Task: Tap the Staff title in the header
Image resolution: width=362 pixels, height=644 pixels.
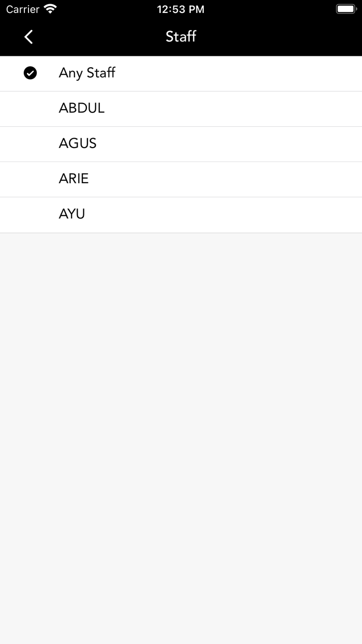Action: (x=180, y=36)
